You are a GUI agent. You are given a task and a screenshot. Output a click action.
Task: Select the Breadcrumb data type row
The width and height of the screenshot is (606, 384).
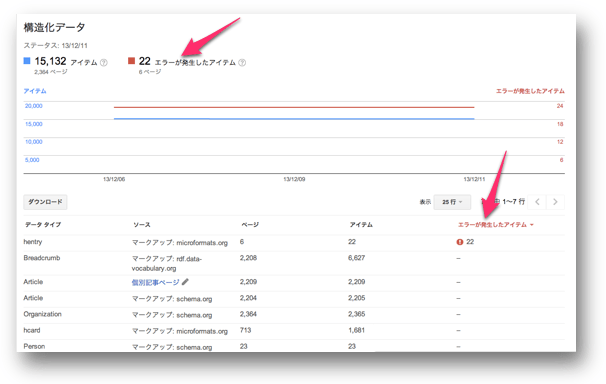294,263
